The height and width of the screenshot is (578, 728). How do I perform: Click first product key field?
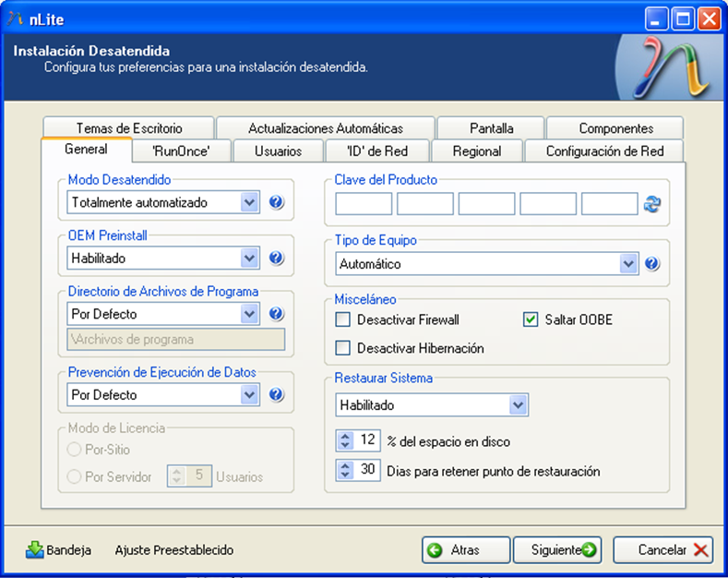[x=364, y=204]
